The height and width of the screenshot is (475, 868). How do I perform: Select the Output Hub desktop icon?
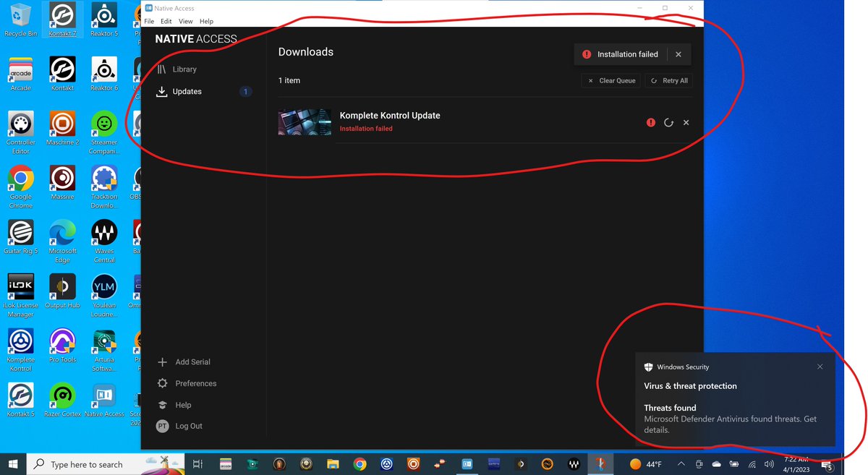(x=62, y=291)
